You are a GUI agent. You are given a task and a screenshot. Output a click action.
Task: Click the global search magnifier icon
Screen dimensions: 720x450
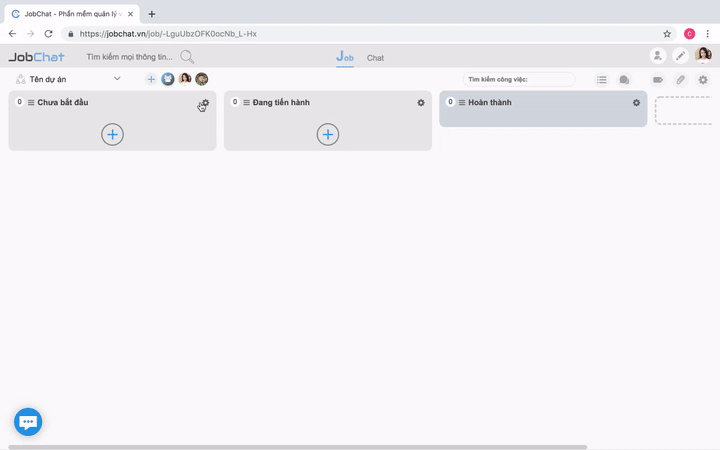pyautogui.click(x=187, y=57)
